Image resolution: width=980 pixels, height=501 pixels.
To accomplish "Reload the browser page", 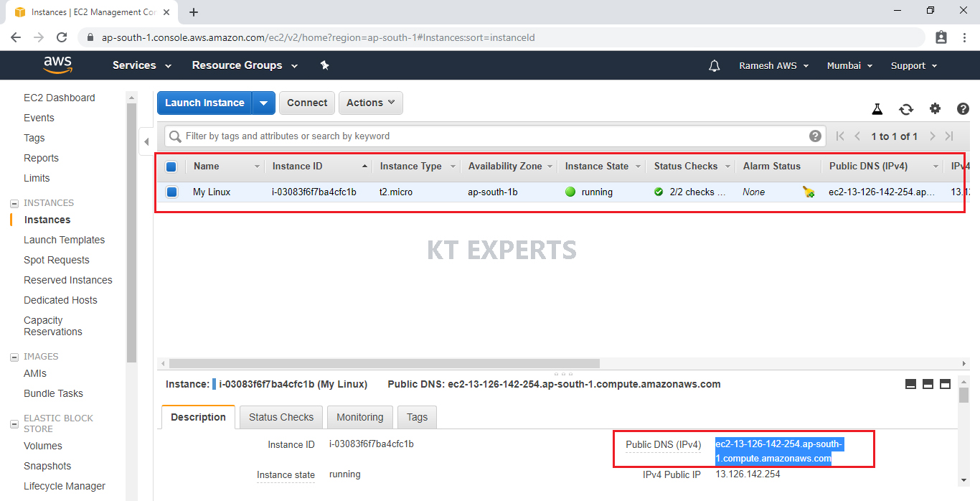I will (62, 37).
